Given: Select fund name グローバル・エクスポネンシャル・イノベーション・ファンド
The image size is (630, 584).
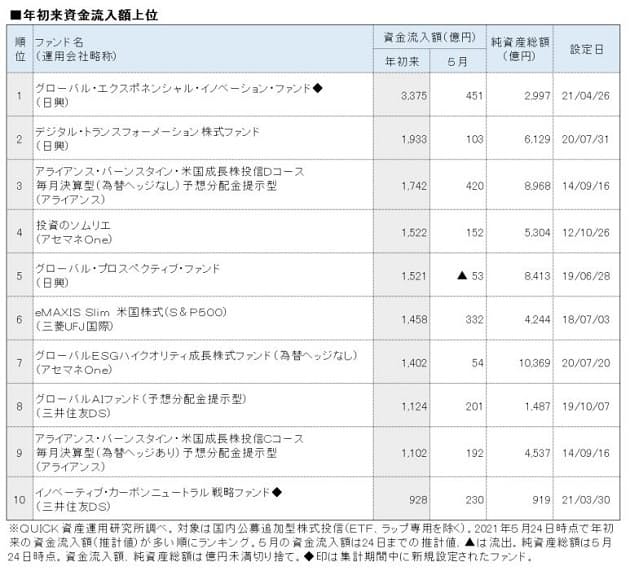Looking at the screenshot, I should coord(173,88).
